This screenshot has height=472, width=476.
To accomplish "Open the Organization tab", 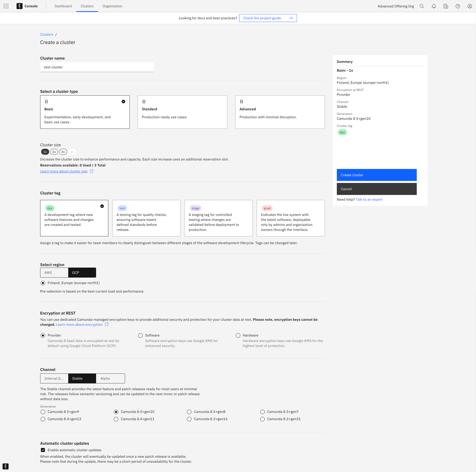I will click(112, 6).
